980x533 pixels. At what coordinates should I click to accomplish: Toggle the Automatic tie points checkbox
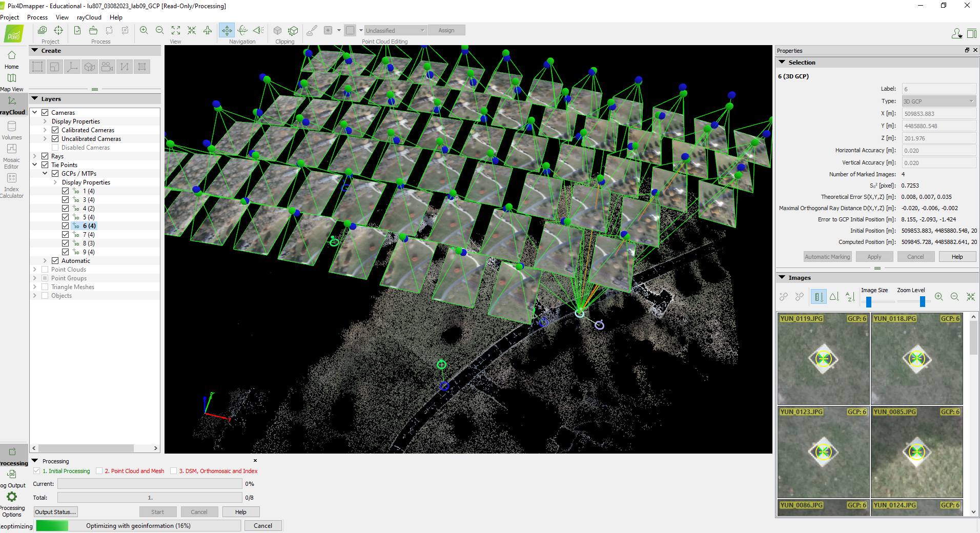click(x=55, y=261)
